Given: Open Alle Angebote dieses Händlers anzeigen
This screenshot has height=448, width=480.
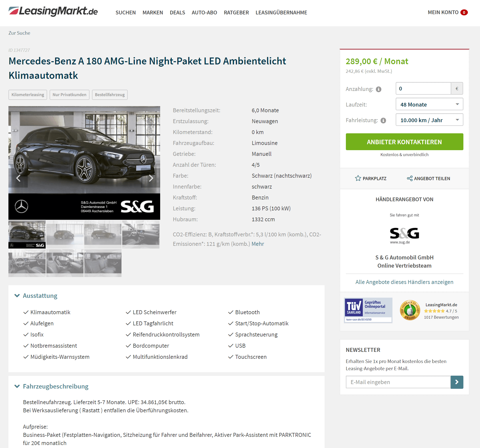Looking at the screenshot, I should click(x=404, y=282).
